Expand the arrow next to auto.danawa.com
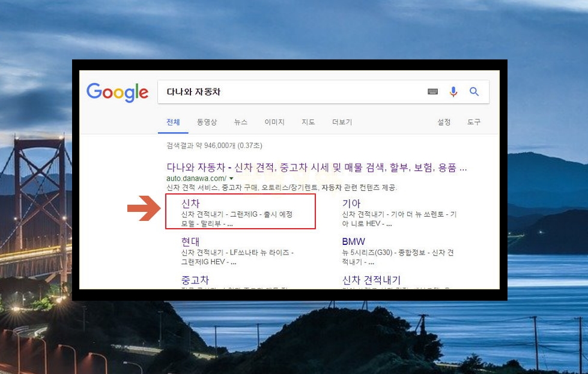 point(231,178)
